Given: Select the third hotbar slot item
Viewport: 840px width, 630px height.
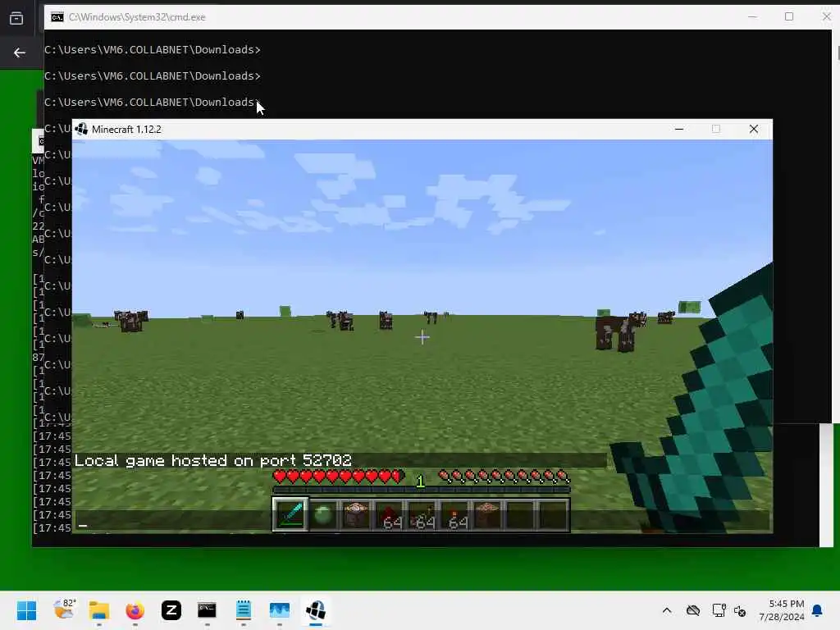Looking at the screenshot, I should pyautogui.click(x=356, y=514).
